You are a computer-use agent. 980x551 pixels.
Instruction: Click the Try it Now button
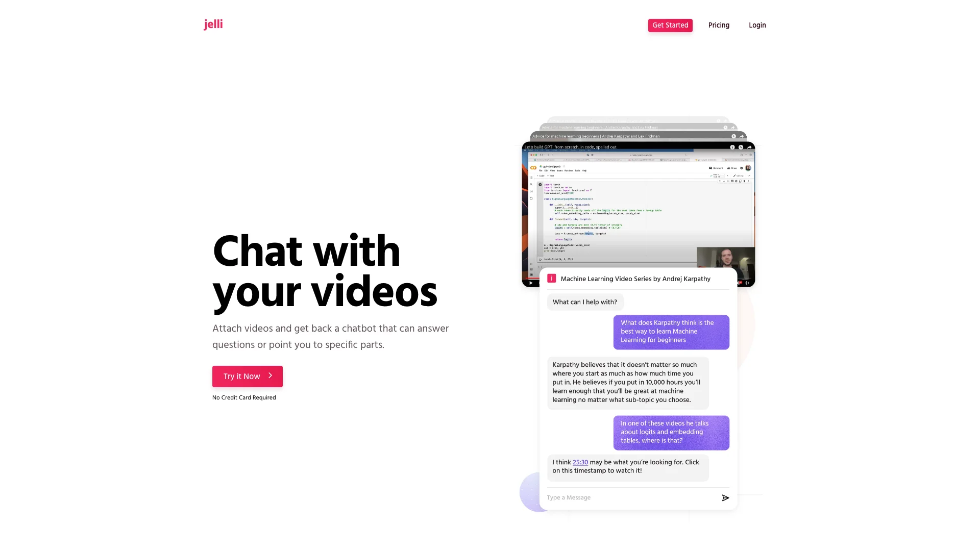tap(247, 376)
